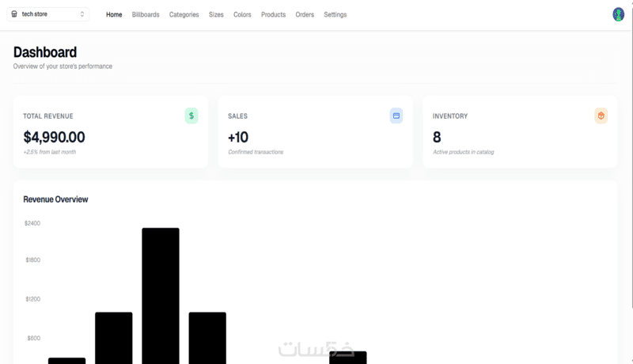Click 'Active products in catalog' caption

click(463, 152)
